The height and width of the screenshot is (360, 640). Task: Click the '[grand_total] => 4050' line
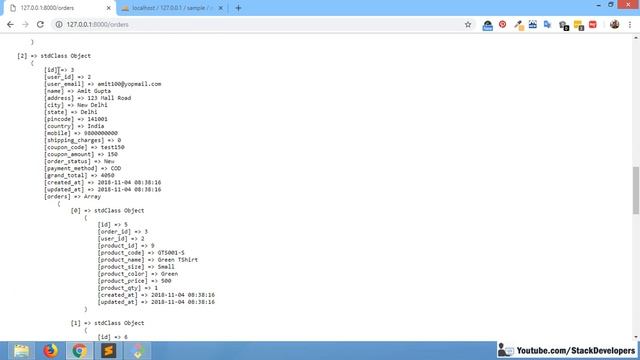[79, 176]
